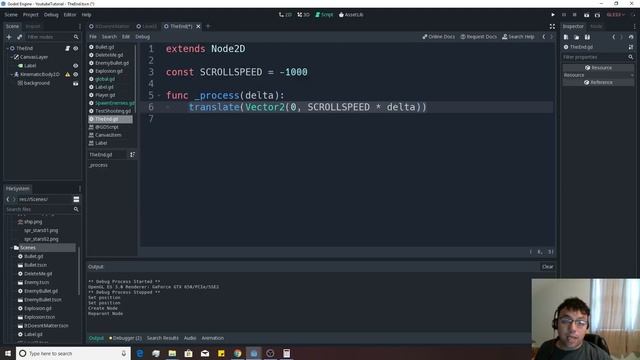Screen dimensions: 640x360
Task: Open top Debug menu
Action: tap(51, 15)
